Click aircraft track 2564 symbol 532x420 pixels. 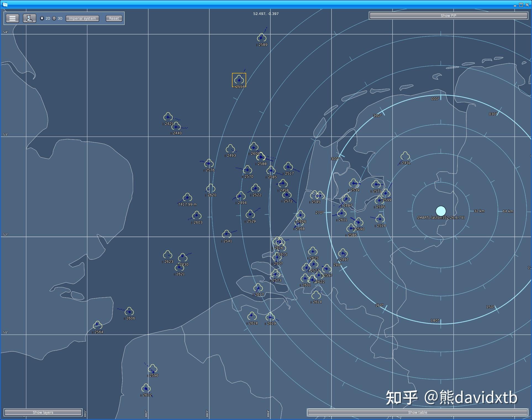click(98, 325)
